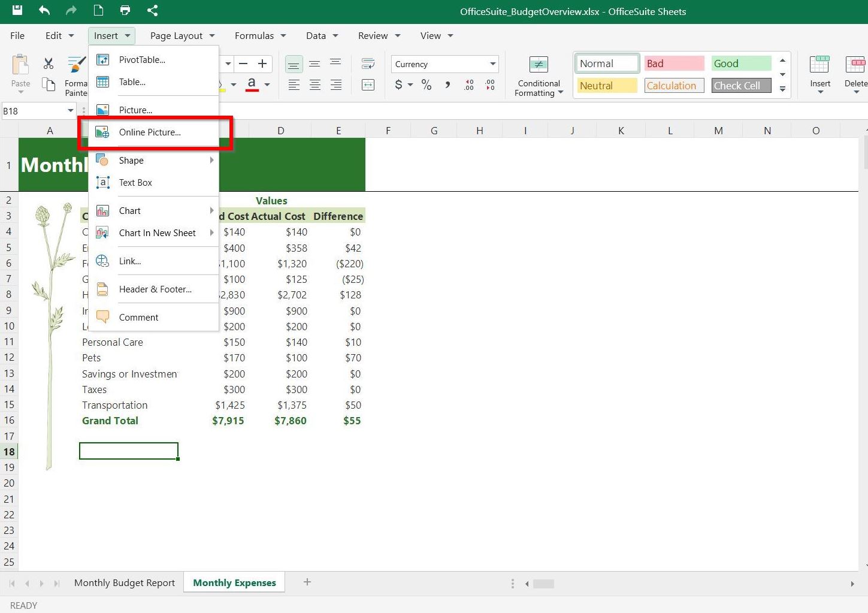Apply dollar currency format
This screenshot has width=868, height=613.
pyautogui.click(x=399, y=84)
